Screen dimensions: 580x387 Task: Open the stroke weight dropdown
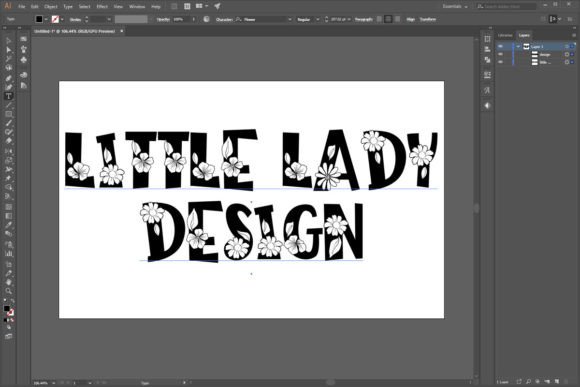(x=109, y=19)
